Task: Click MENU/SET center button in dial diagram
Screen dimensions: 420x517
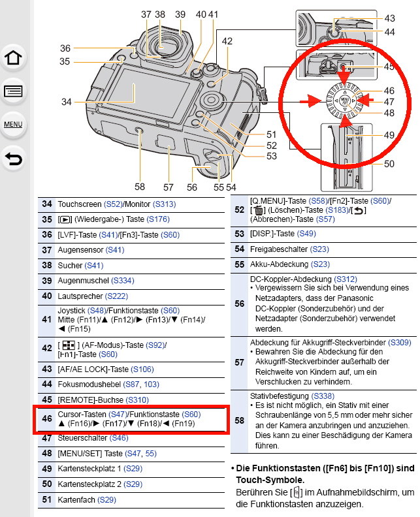Action: click(x=343, y=101)
